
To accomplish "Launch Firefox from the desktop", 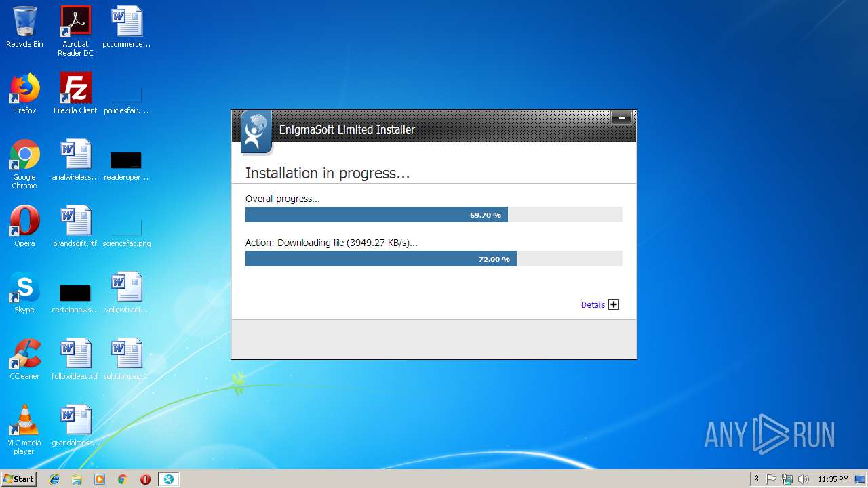I will [24, 94].
